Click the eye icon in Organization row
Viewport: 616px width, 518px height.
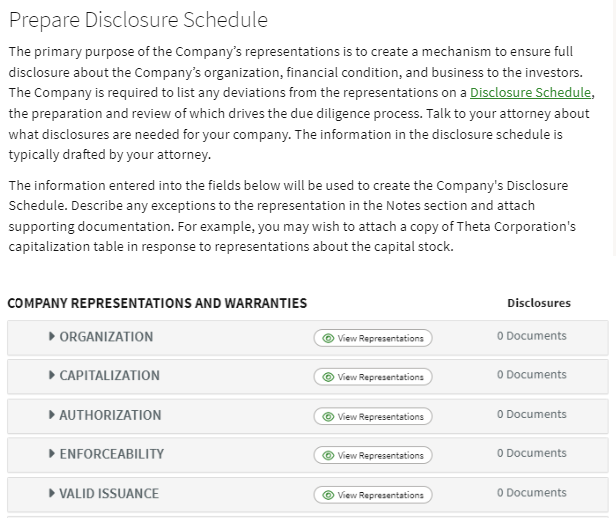328,338
